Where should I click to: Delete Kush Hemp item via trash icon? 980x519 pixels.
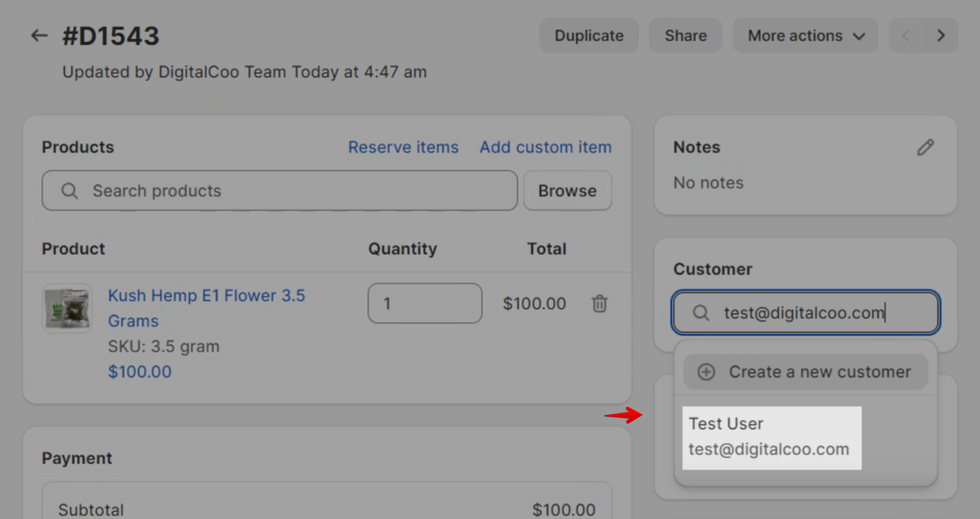click(x=599, y=303)
